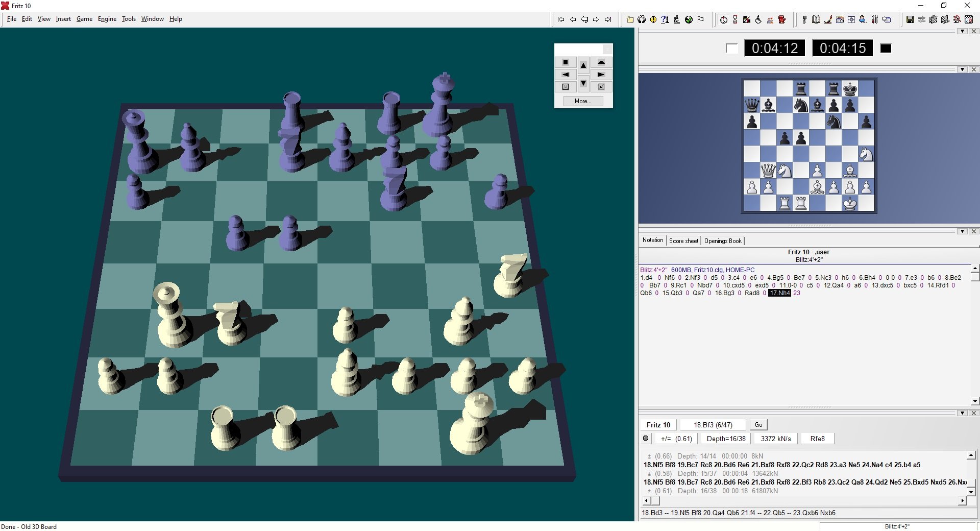Click raise camera trapezoid button
The width and height of the screenshot is (980, 531).
click(x=601, y=62)
